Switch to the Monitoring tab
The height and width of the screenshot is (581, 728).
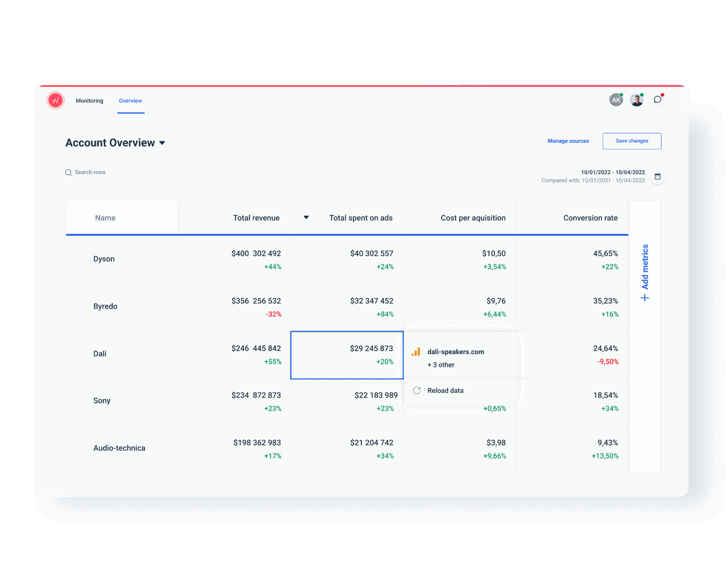tap(89, 101)
